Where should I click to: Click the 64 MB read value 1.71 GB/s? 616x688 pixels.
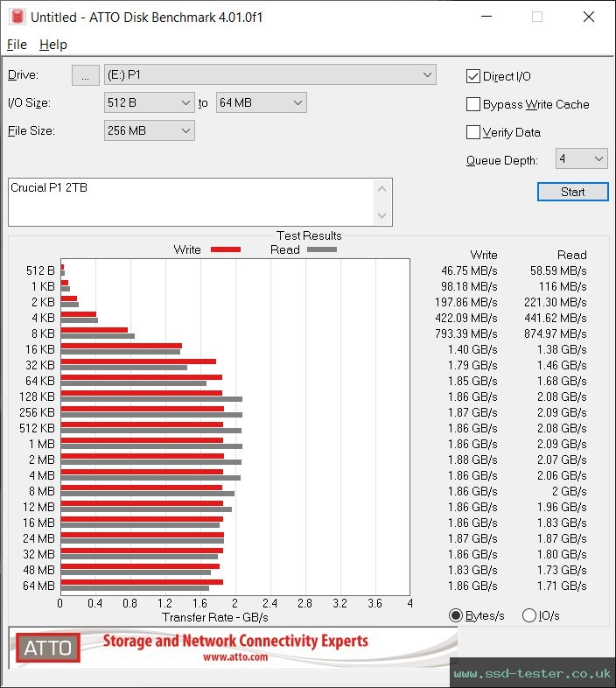[x=562, y=586]
